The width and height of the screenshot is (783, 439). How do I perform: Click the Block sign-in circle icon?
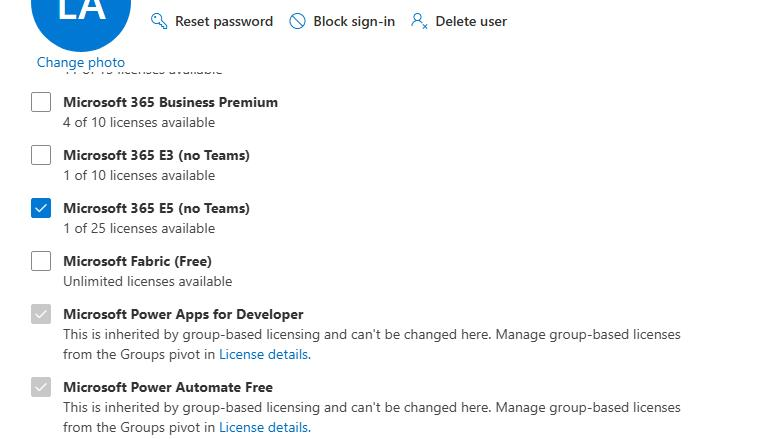click(297, 21)
